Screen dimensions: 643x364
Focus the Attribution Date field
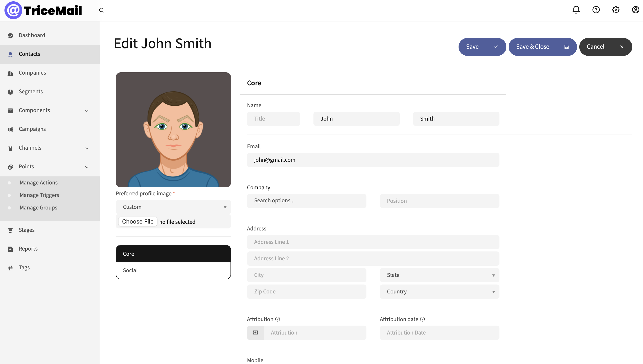tap(439, 333)
